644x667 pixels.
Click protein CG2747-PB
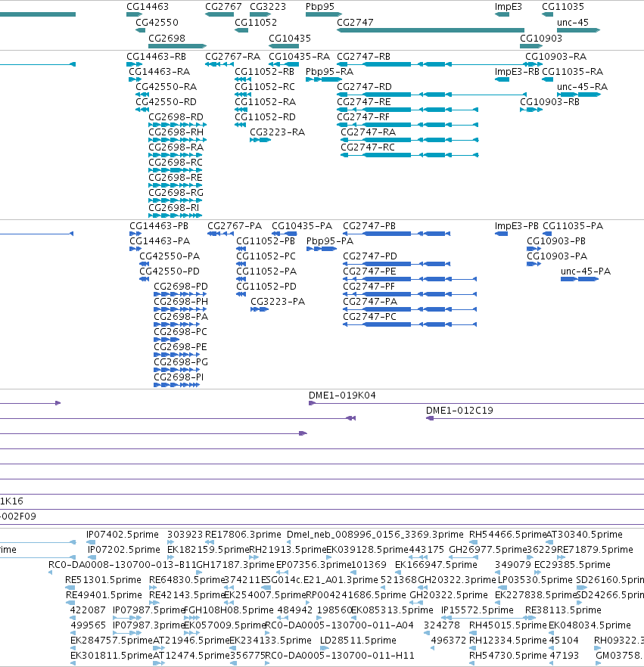click(369, 226)
